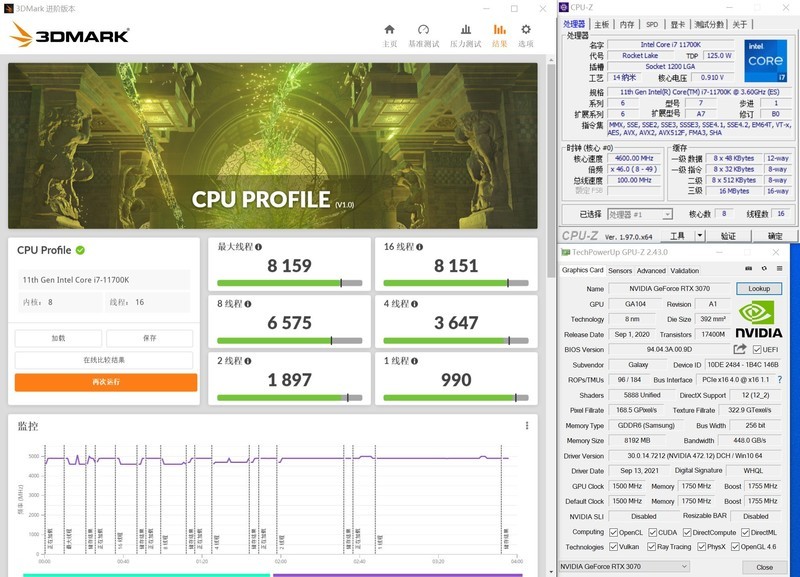Image resolution: width=800 pixels, height=577 pixels.
Task: Open the monitoring panel three-dot menu
Action: [x=527, y=426]
